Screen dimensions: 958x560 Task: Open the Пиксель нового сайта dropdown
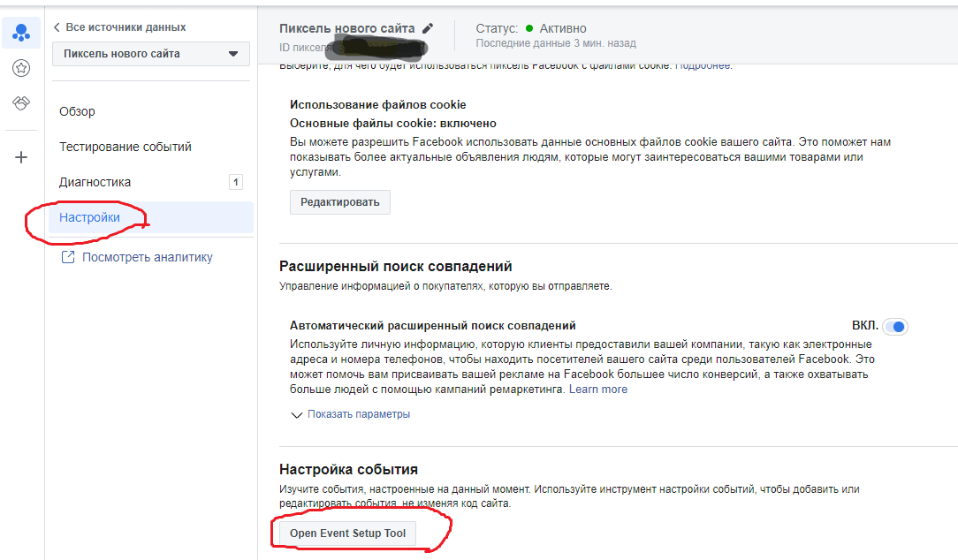click(151, 54)
